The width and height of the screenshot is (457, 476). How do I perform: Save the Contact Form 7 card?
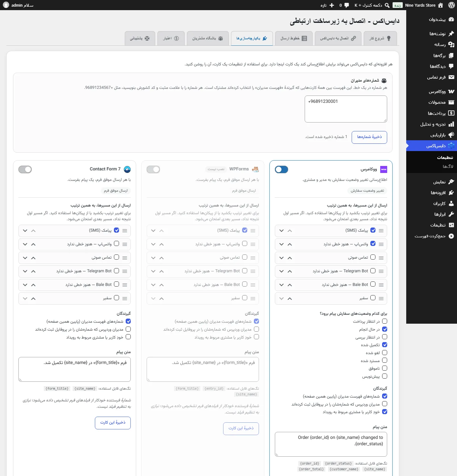[113, 423]
